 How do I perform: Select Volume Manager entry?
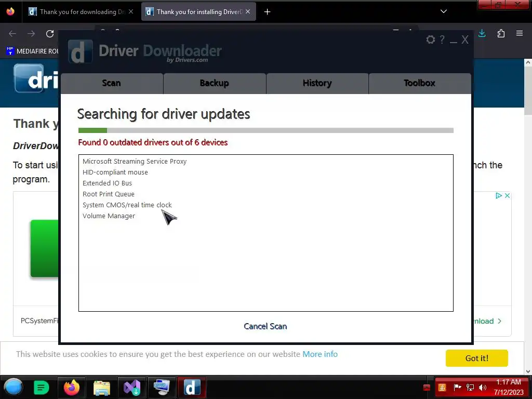109,216
